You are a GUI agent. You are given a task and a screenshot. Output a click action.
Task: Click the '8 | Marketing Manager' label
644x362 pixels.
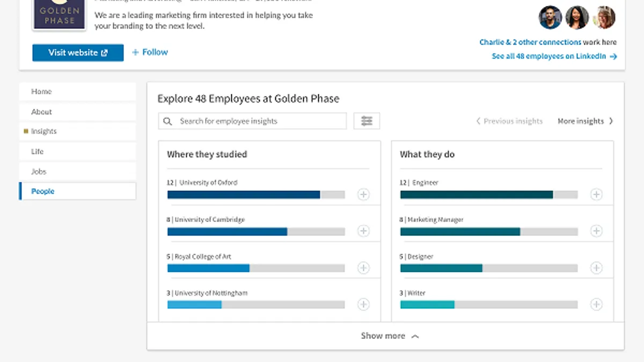431,219
